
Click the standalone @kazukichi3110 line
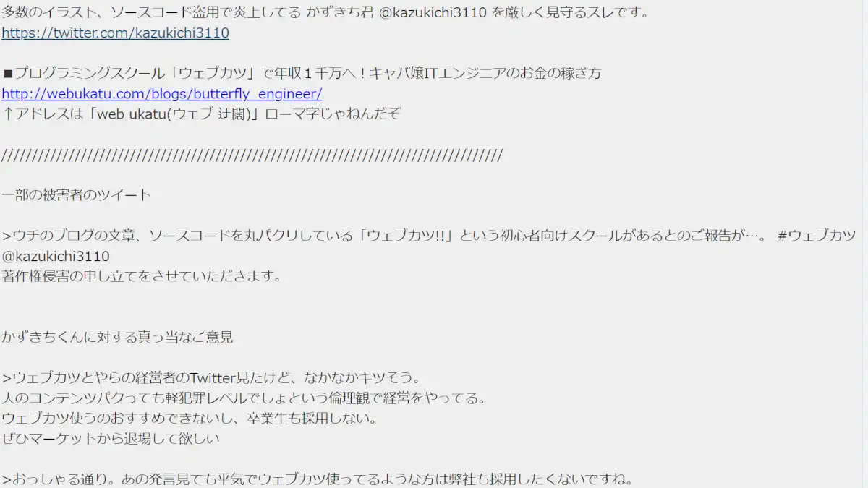pos(56,257)
